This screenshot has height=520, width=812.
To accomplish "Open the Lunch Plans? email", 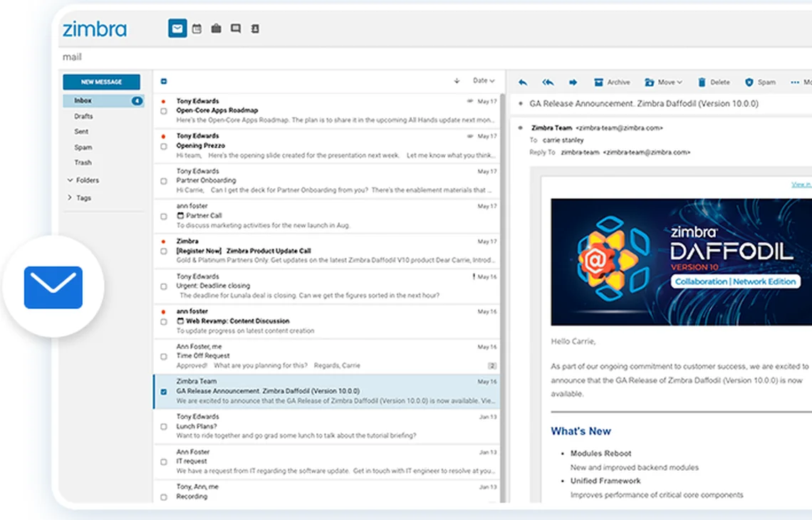I will [x=327, y=426].
